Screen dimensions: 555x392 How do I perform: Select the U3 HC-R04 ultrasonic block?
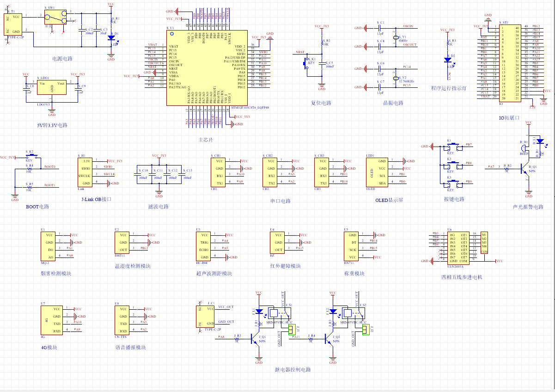[203, 246]
